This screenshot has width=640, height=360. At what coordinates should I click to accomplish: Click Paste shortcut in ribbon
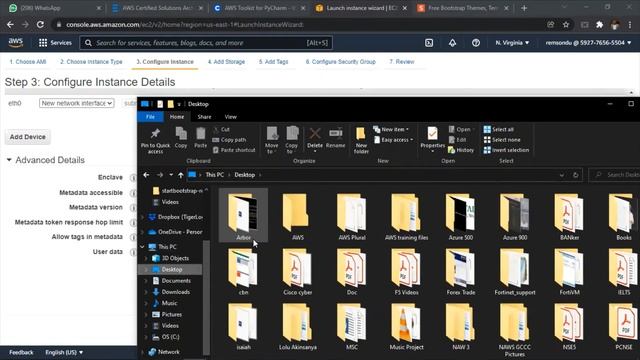[234, 150]
